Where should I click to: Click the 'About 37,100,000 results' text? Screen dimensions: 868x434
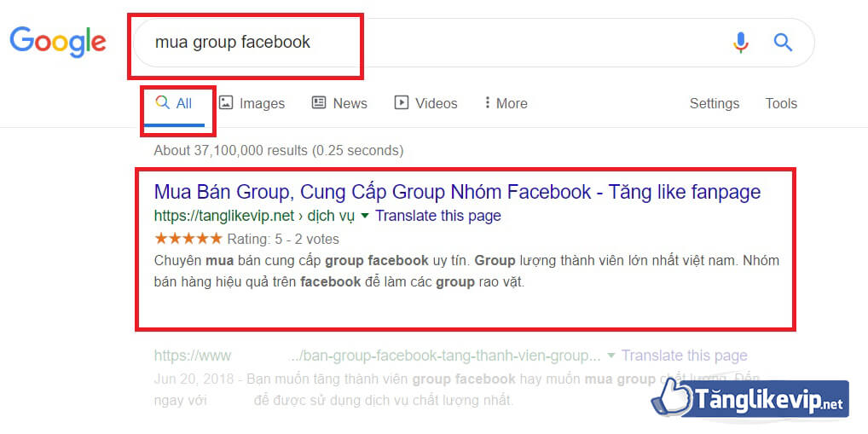point(279,150)
